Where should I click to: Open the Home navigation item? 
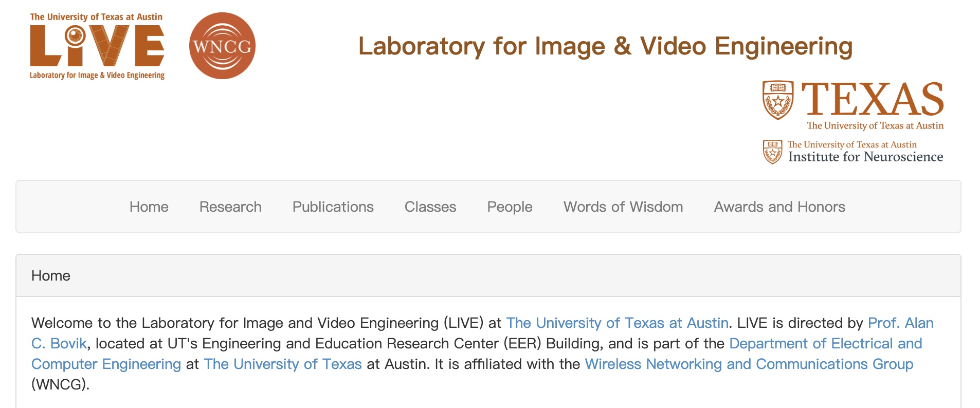pos(149,207)
